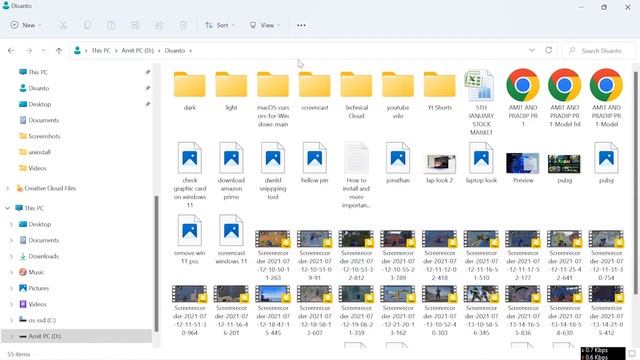Click the Share toolbar icon
This screenshot has height=360, width=640.
tap(159, 25)
